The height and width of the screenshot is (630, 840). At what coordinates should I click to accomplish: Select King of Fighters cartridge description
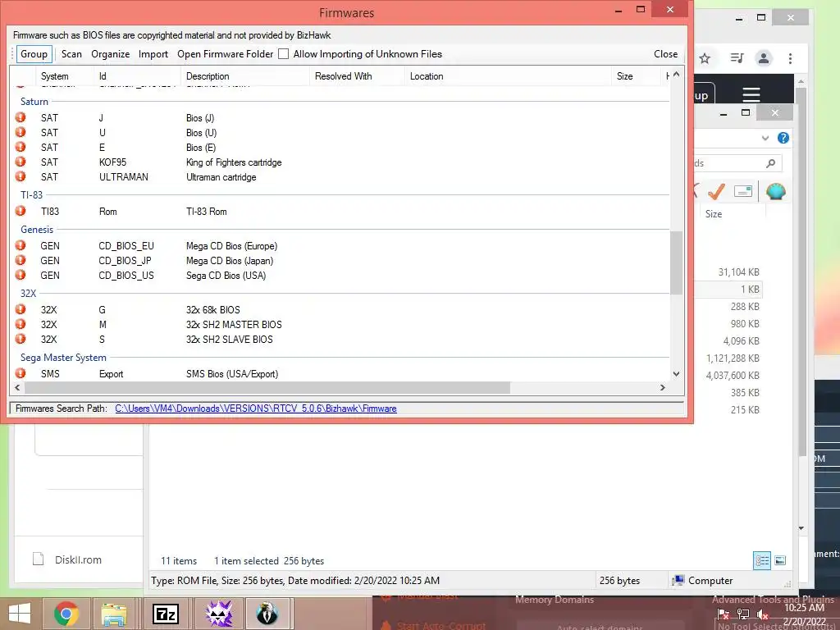click(234, 162)
